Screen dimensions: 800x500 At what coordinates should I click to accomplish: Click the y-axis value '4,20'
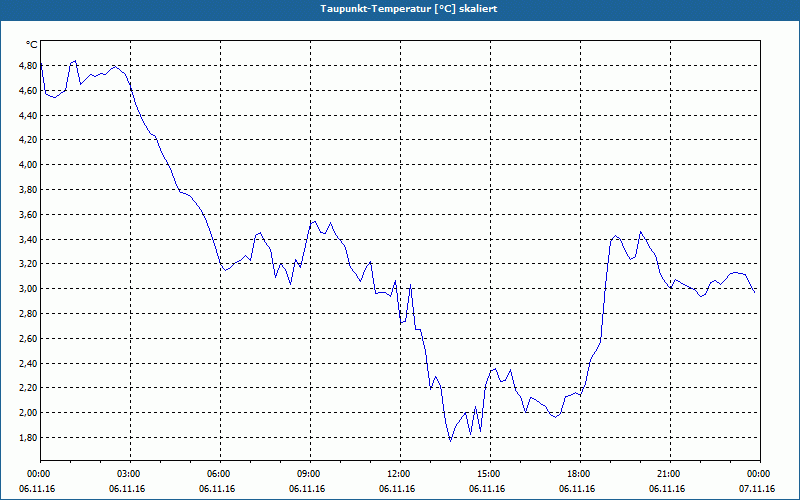29,140
